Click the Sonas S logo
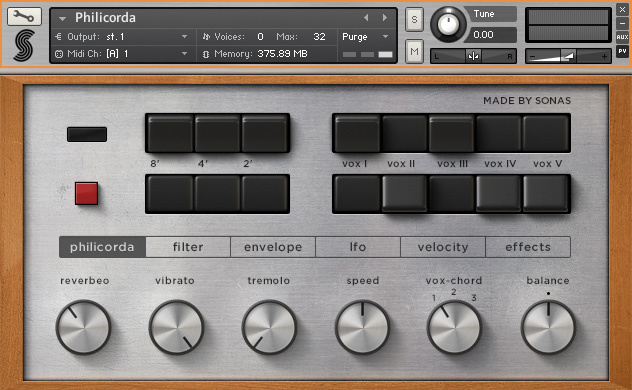 24,46
